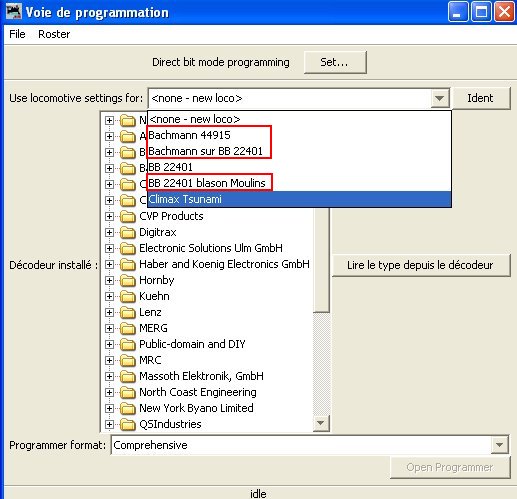The width and height of the screenshot is (517, 499).
Task: Click the Hornby folder icon
Action: point(128,281)
